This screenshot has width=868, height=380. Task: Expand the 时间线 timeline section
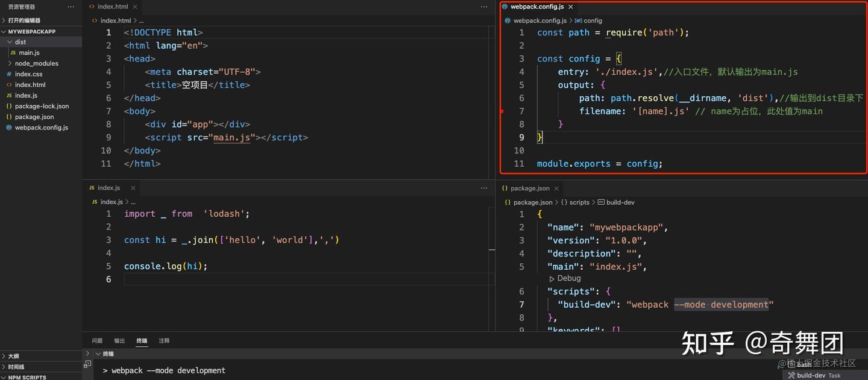pyautogui.click(x=16, y=367)
